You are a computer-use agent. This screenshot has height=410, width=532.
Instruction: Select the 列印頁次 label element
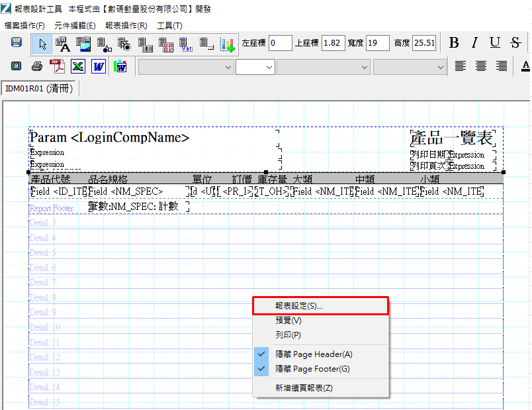click(429, 166)
